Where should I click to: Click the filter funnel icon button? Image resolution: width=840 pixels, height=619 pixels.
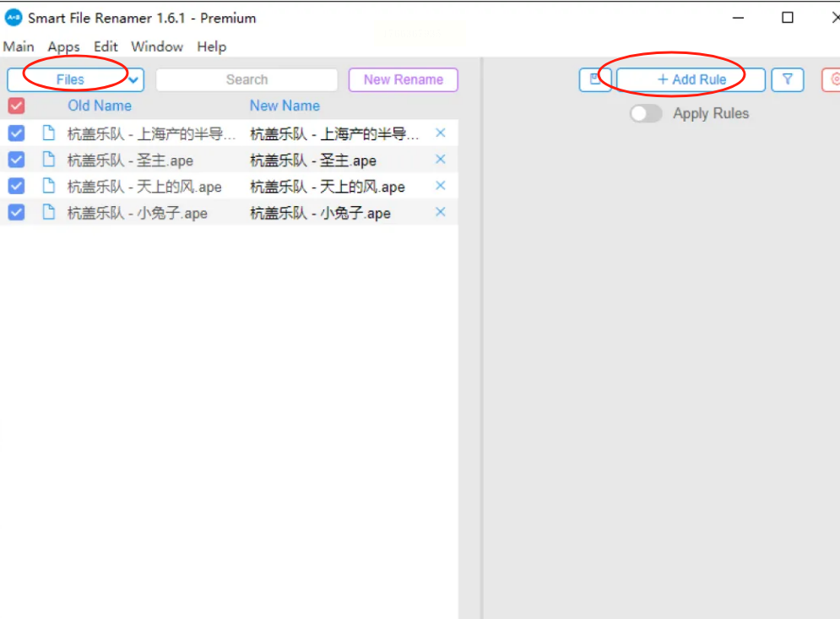[x=788, y=80]
